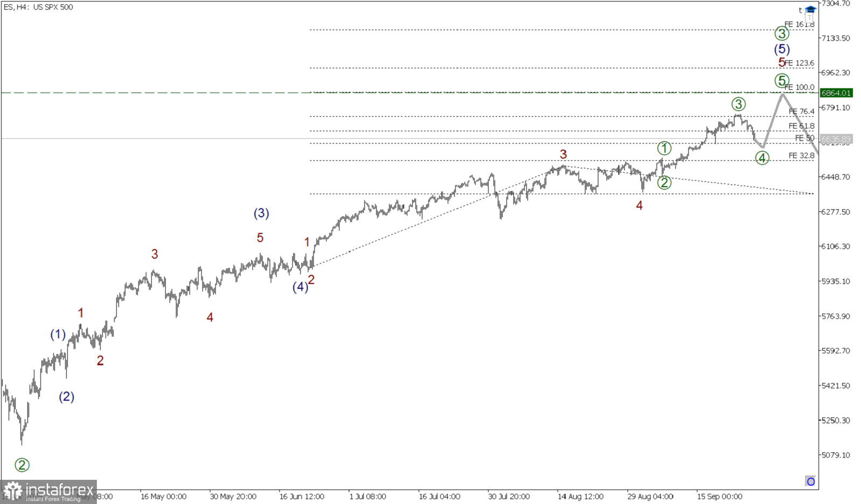Click the 6106.30 price axis label
The width and height of the screenshot is (861, 504).
[836, 246]
